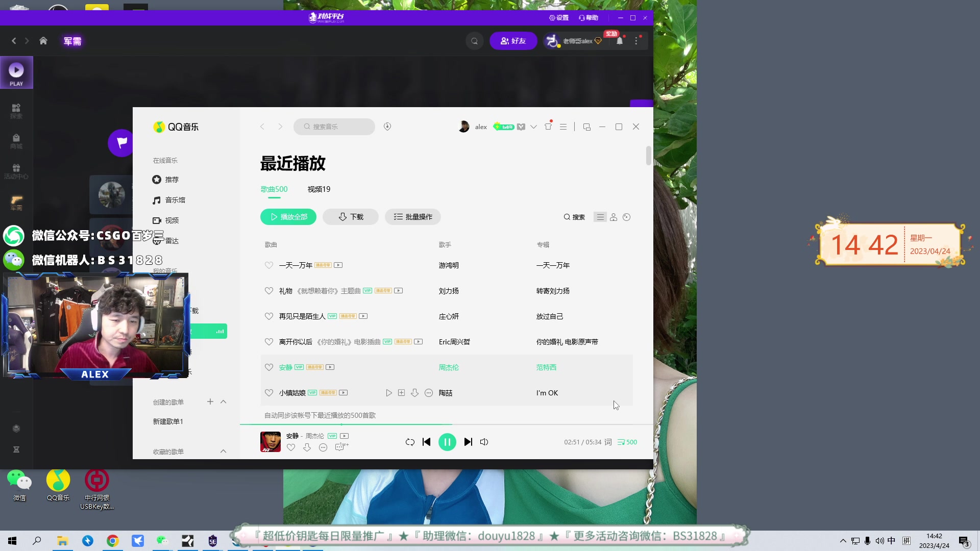This screenshot has width=980, height=551.
Task: Switch to the 视频19 tab
Action: coord(319,189)
